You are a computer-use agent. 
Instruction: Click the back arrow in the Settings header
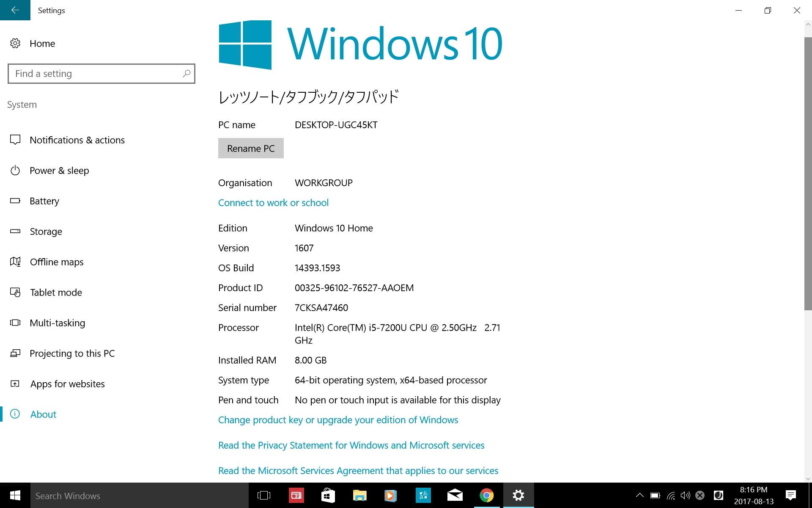pyautogui.click(x=15, y=10)
